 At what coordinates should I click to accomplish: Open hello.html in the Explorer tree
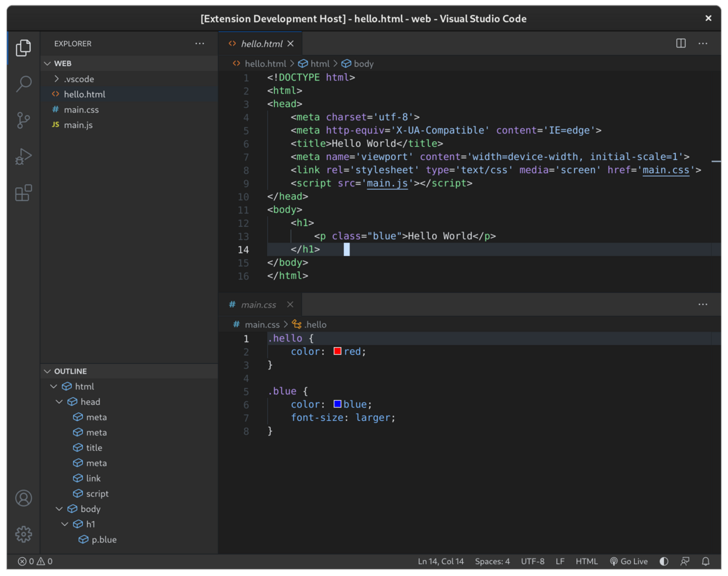coord(129,94)
